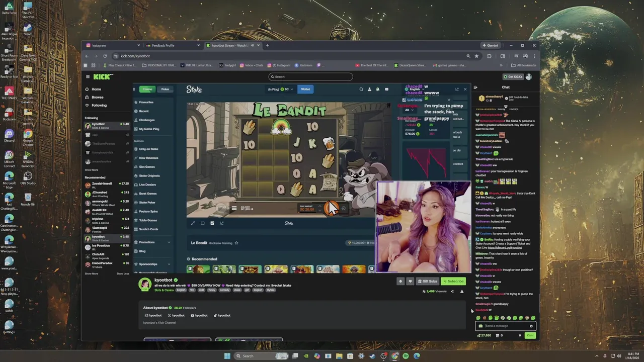Image resolution: width=644 pixels, height=362 pixels.
Task: Open the Le Bandit game menu icon
Action: point(234,208)
